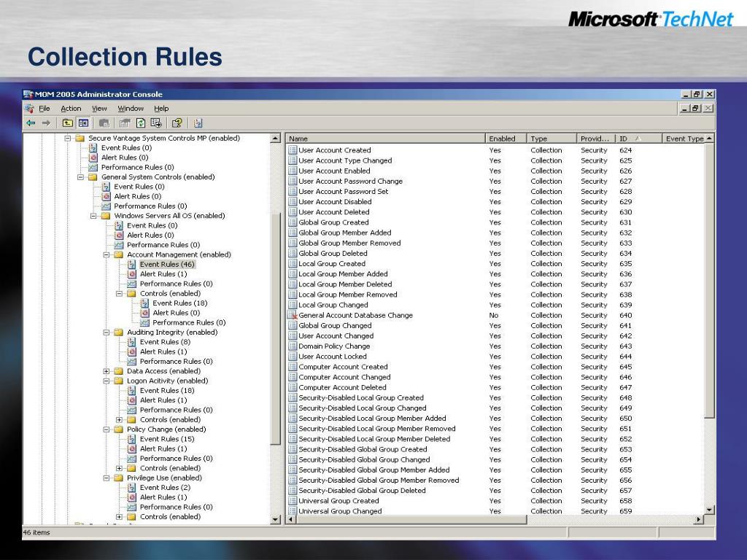Viewport: 747px width, 560px height.
Task: Click the icon of Event Rules (46) node
Action: [131, 264]
